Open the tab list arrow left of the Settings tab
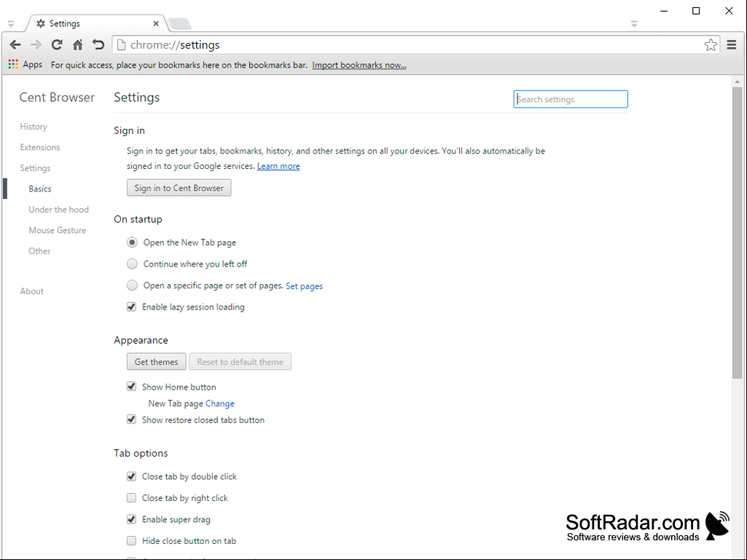The height and width of the screenshot is (560, 747). [11, 23]
